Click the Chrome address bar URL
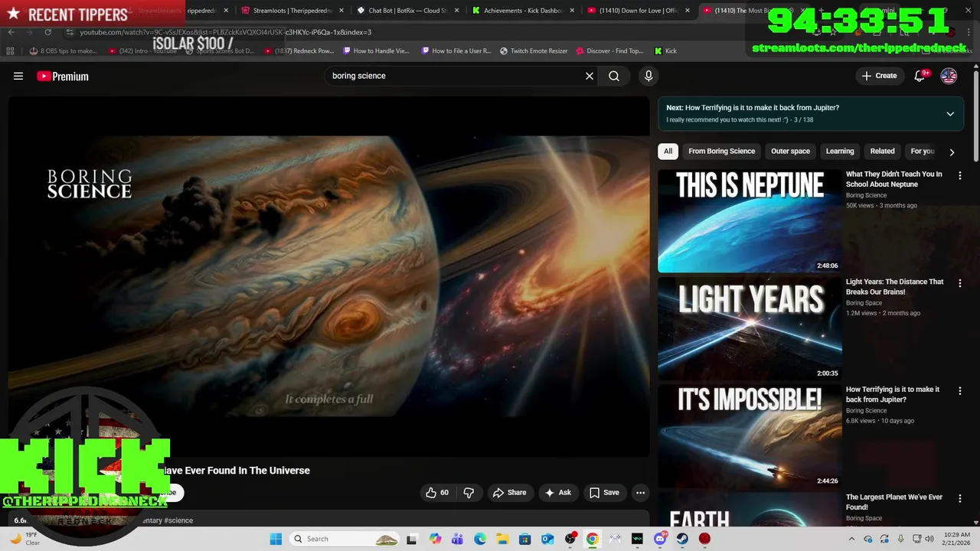Viewport: 980px width, 551px height. coord(226,32)
